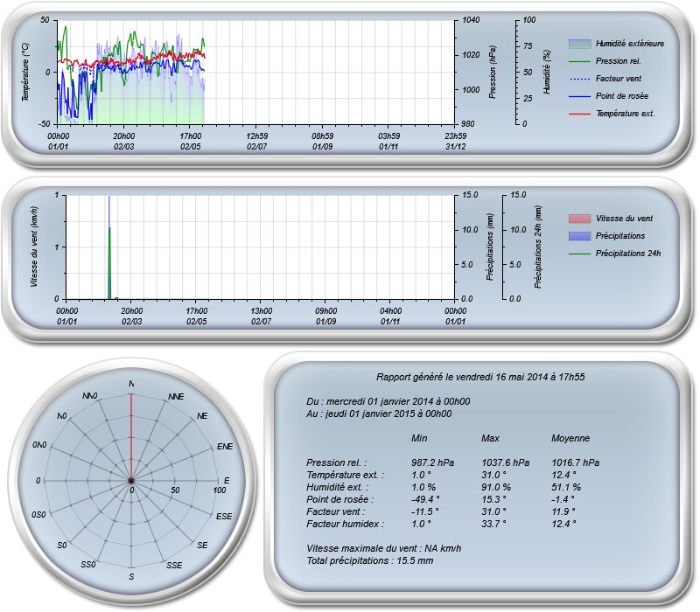
Task: Click the Humidité extérieure legend swatch
Action: pyautogui.click(x=579, y=44)
